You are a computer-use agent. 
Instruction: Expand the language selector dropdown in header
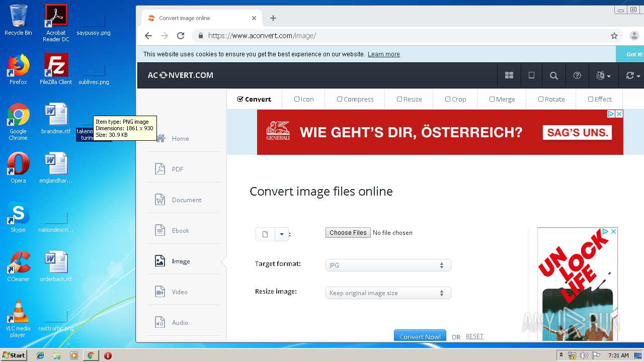[x=603, y=75]
